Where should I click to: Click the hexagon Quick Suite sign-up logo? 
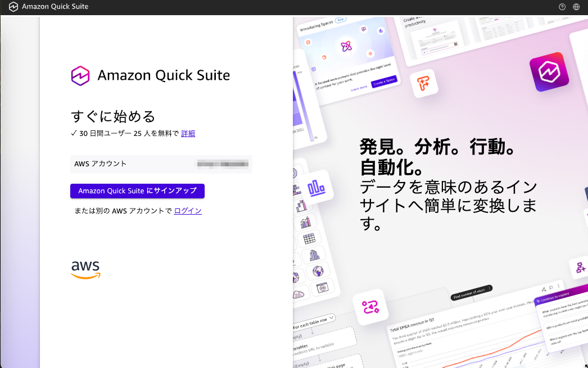click(80, 75)
